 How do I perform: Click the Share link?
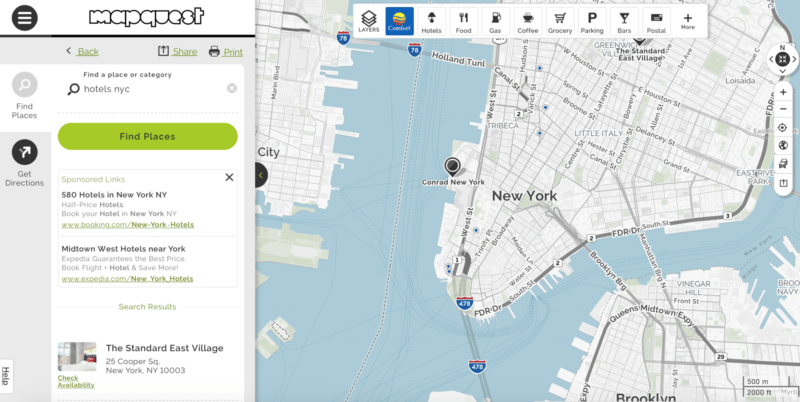tap(185, 52)
